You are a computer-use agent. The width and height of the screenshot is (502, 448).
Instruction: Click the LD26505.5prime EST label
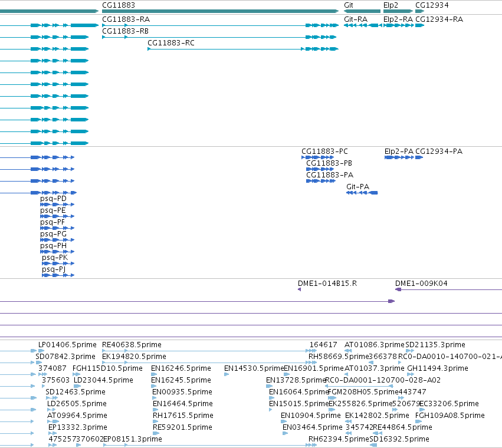[x=77, y=404]
